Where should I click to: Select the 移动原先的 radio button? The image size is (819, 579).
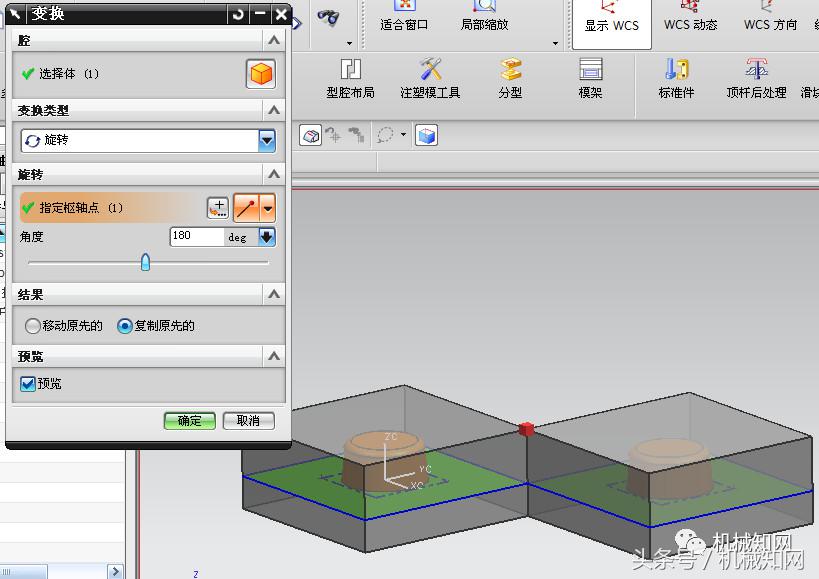point(31,326)
